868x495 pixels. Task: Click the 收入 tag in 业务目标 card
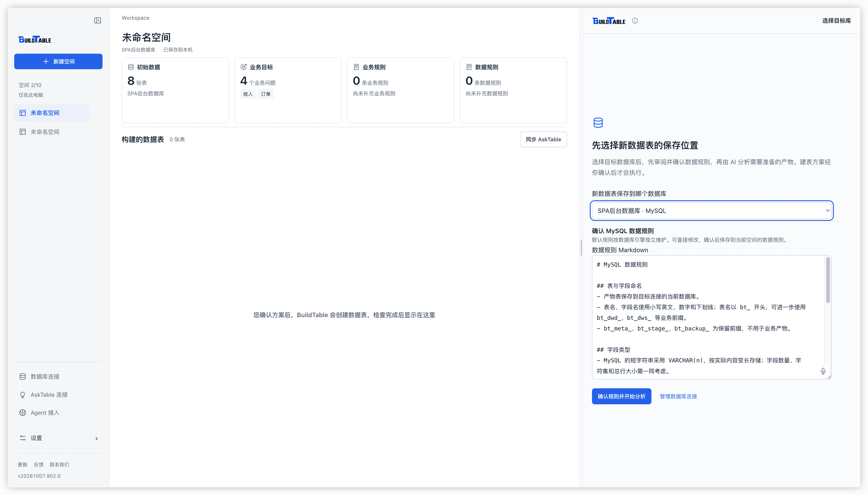coord(248,94)
